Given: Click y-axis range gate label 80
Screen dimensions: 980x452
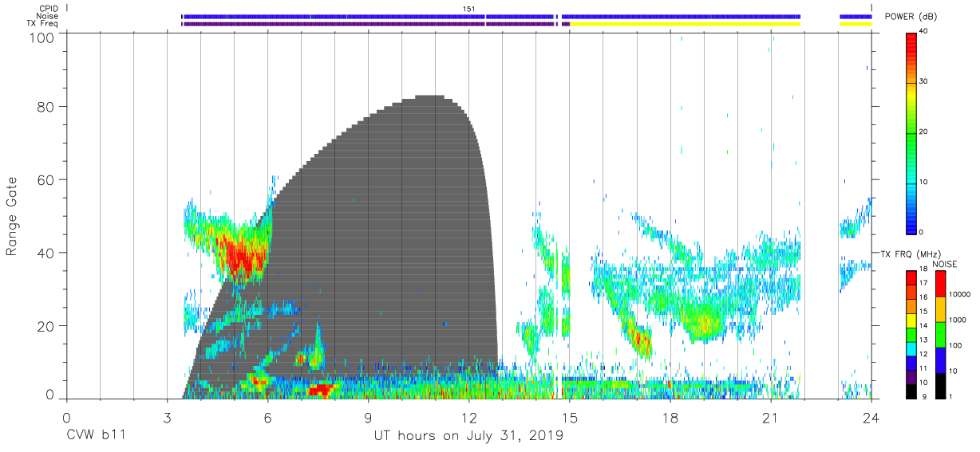Looking at the screenshot, I should pos(45,106).
